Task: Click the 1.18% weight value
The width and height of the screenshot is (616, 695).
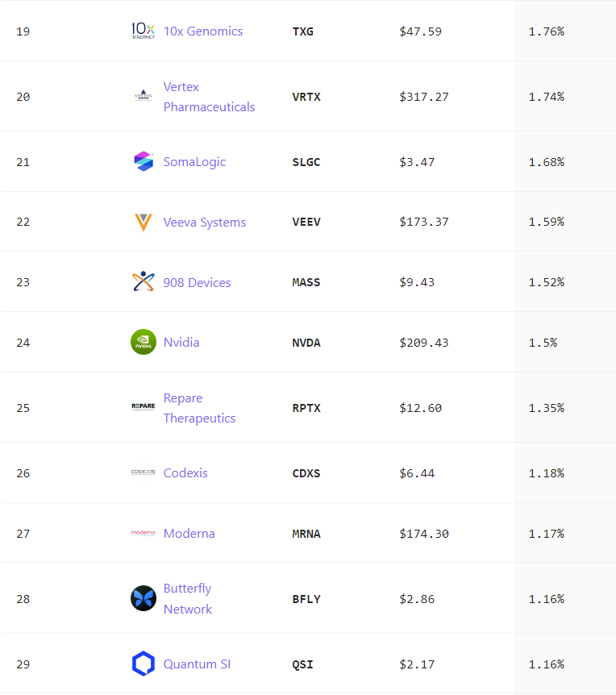Action: [547, 473]
